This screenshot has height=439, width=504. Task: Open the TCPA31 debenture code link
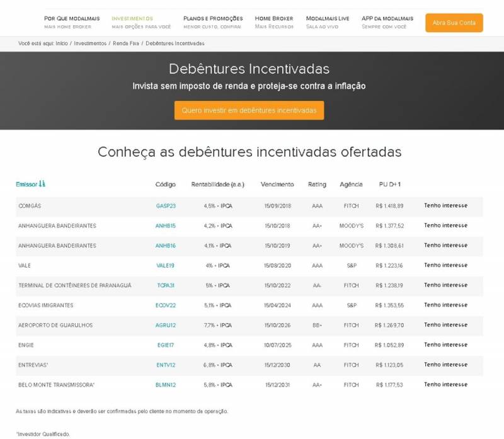(166, 285)
